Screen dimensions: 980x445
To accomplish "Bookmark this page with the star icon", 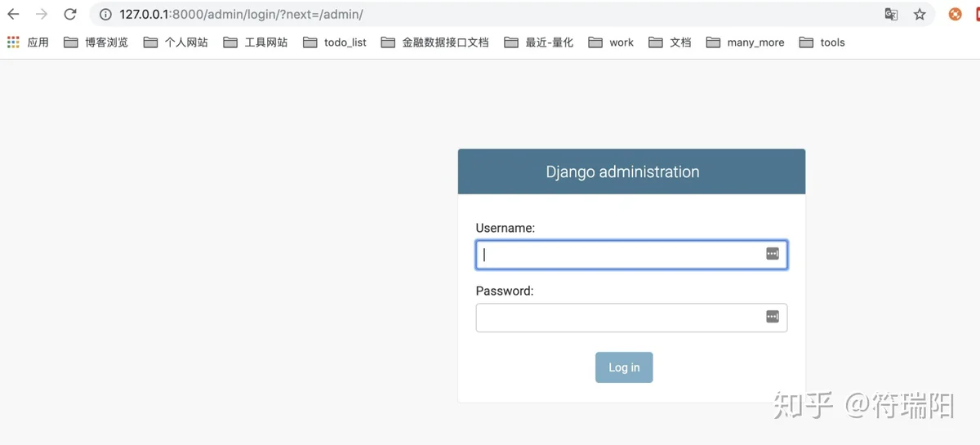I will 920,14.
